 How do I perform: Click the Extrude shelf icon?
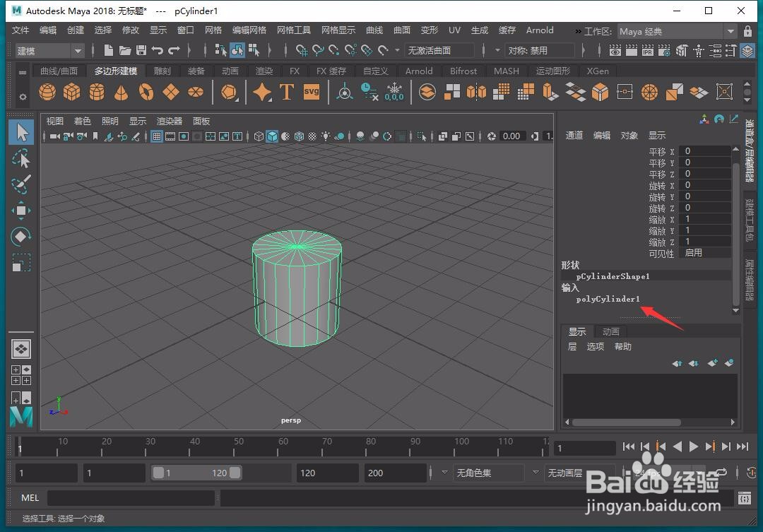coord(550,92)
